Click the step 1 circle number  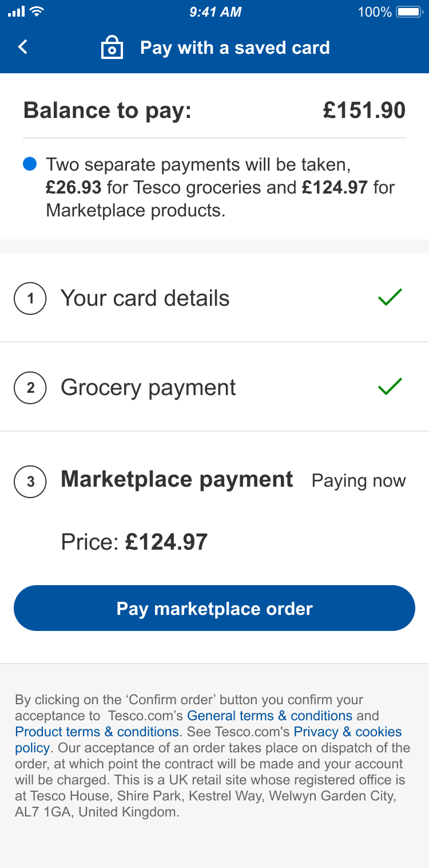(30, 298)
